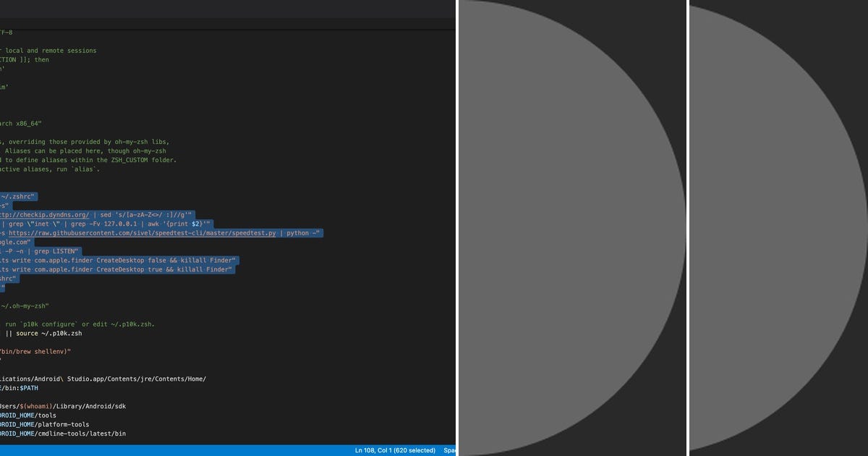Select the source ~/.p10k.zsh line
Viewport: 868px width, 456px height.
pyautogui.click(x=43, y=333)
